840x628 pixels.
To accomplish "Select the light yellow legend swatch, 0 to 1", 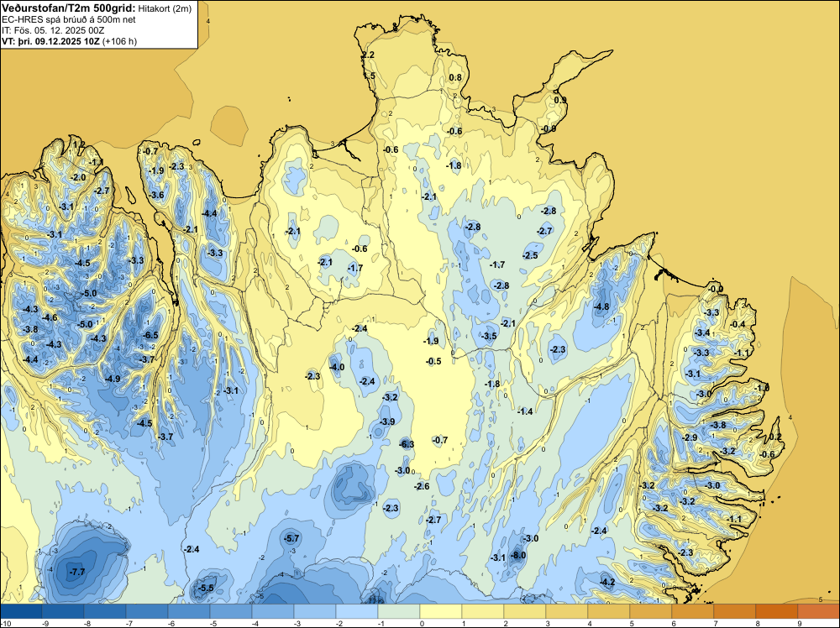I will point(441,611).
